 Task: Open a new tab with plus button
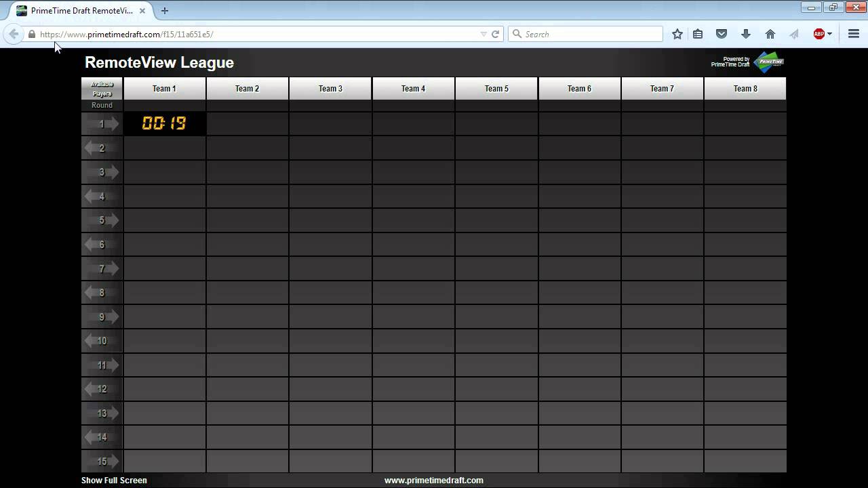164,11
